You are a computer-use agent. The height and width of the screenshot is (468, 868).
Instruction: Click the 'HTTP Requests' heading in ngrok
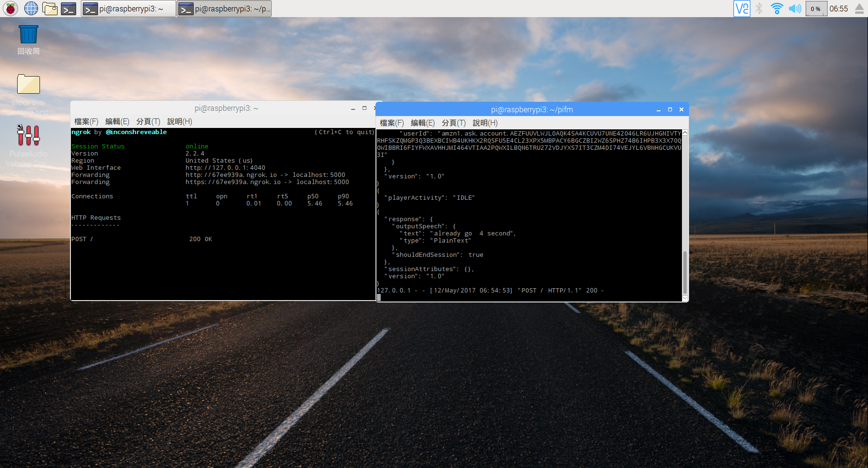click(x=96, y=218)
